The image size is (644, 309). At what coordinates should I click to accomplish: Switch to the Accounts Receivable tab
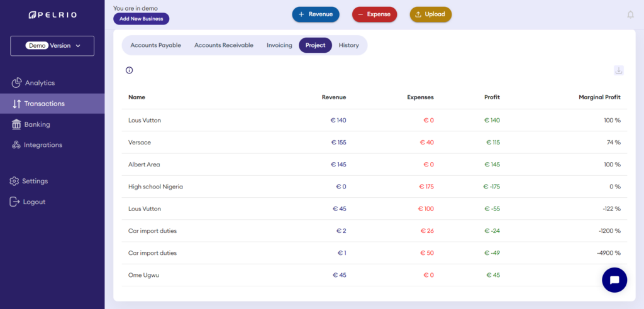coord(224,45)
